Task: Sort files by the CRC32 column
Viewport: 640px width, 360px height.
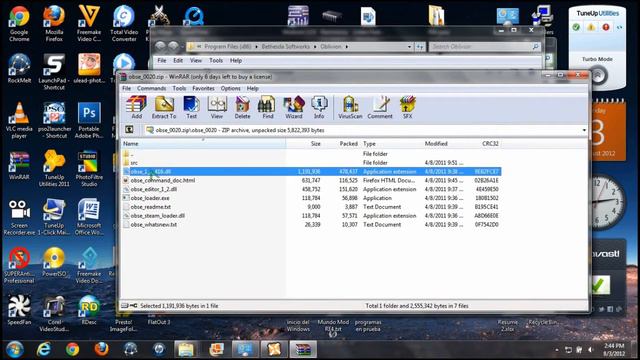Action: [484, 144]
